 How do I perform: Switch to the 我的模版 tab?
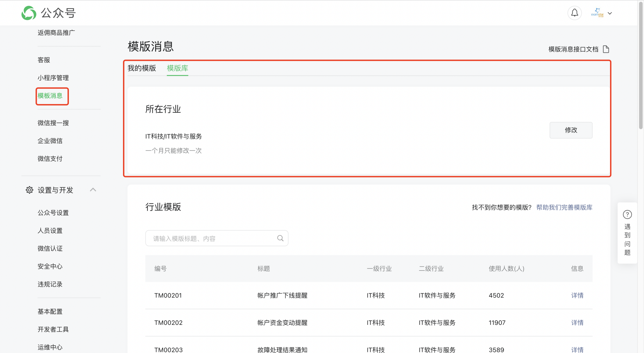click(x=142, y=68)
